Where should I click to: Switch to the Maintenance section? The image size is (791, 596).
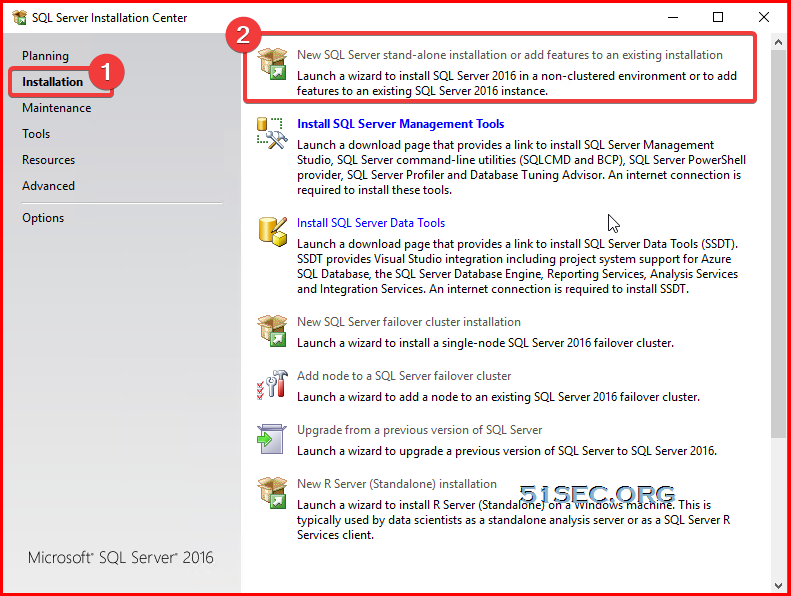tap(56, 108)
